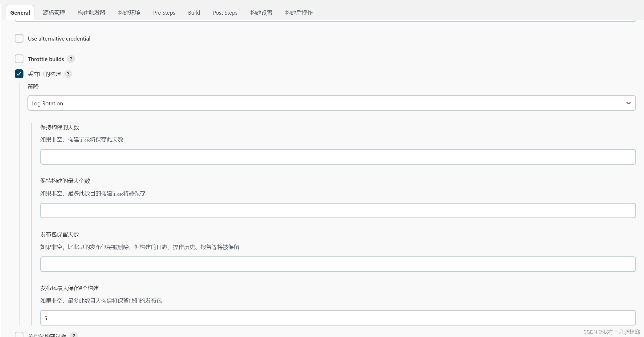The image size is (644, 337).
Task: Switch to the Build tab
Action: click(x=194, y=13)
